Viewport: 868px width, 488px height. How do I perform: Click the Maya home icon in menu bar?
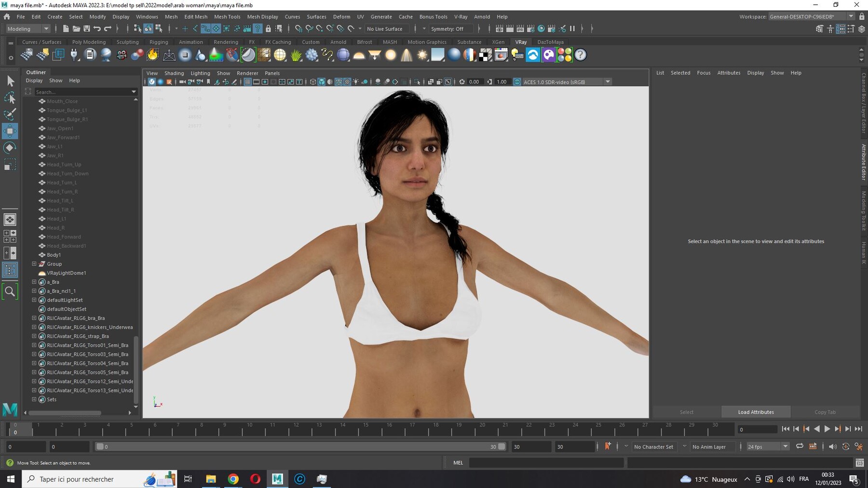[x=7, y=16]
